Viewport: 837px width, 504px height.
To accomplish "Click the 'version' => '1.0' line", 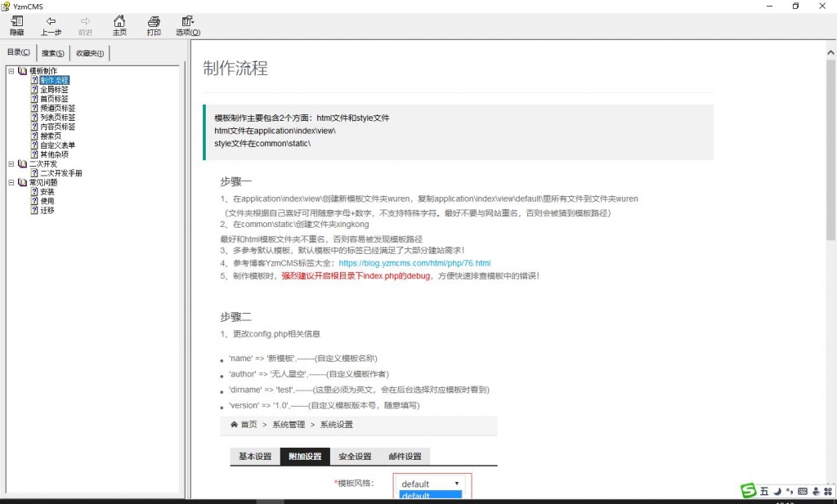I will tap(324, 405).
